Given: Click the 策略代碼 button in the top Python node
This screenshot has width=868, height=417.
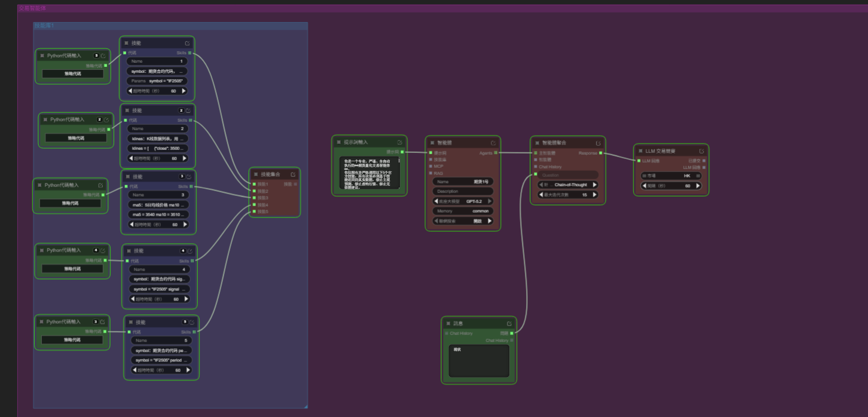Looking at the screenshot, I should click(x=72, y=74).
